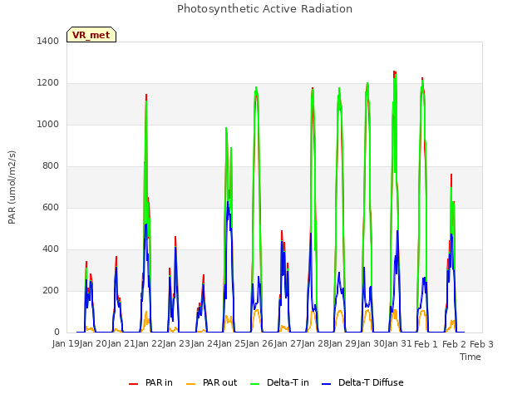Click the 800 y-axis tick label
The height and width of the screenshot is (399, 532).
click(x=51, y=166)
